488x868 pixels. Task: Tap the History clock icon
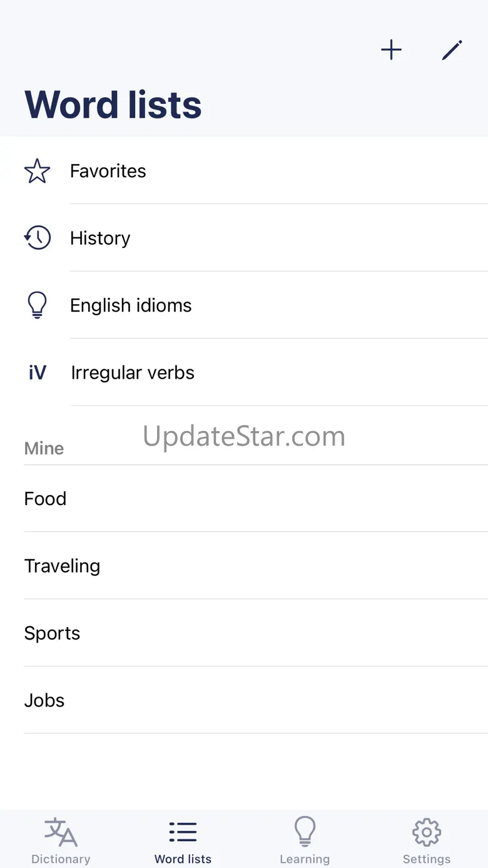(x=37, y=238)
